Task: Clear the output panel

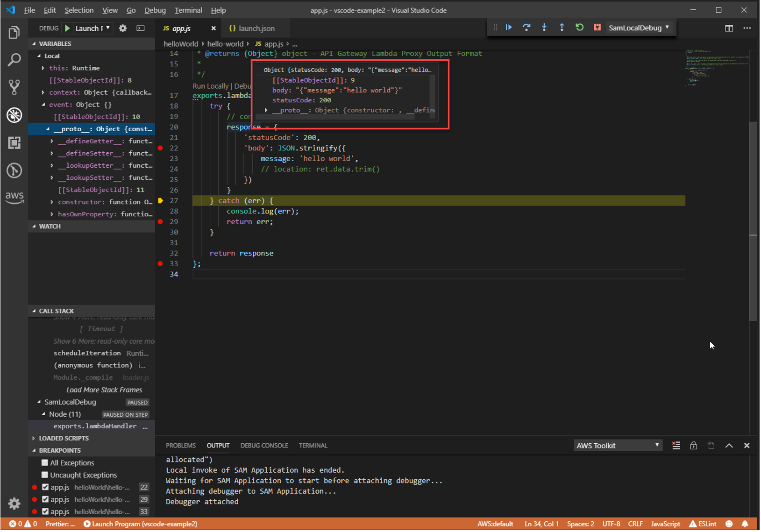Action: (677, 447)
